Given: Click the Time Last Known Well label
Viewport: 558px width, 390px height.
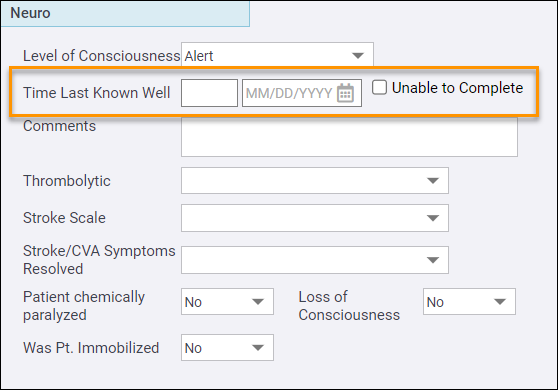Looking at the screenshot, I should click(x=96, y=93).
